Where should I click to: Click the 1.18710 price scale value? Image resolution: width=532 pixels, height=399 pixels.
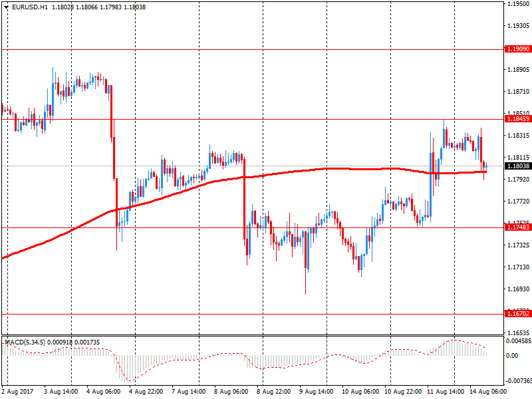coord(519,92)
